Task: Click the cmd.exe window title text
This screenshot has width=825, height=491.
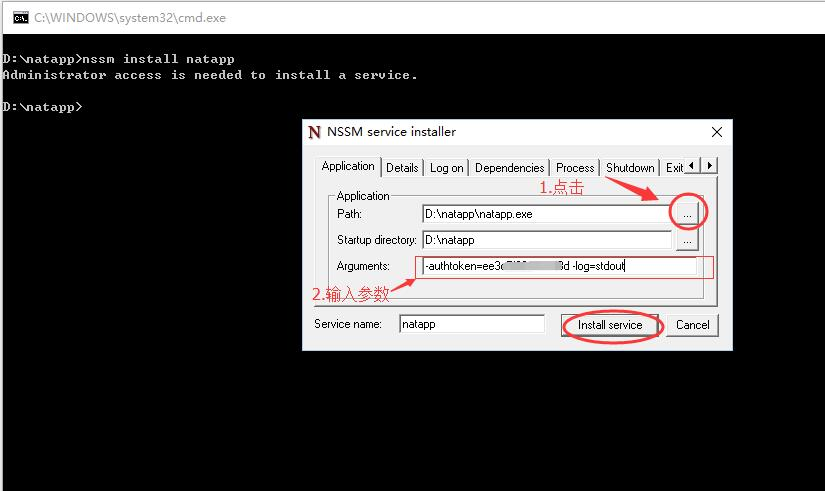Action: pyautogui.click(x=130, y=18)
